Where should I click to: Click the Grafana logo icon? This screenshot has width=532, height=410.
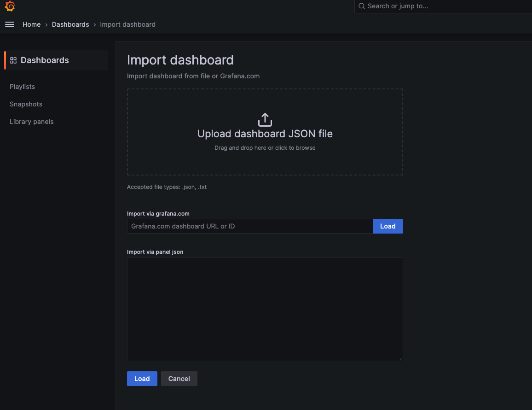coord(10,6)
